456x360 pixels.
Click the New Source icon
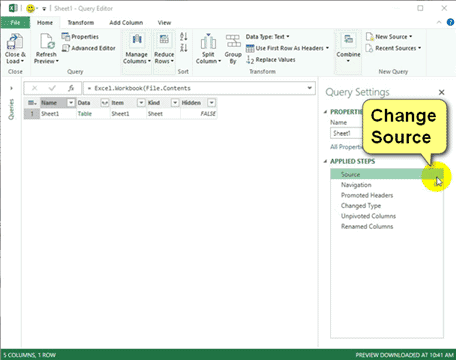tap(369, 36)
